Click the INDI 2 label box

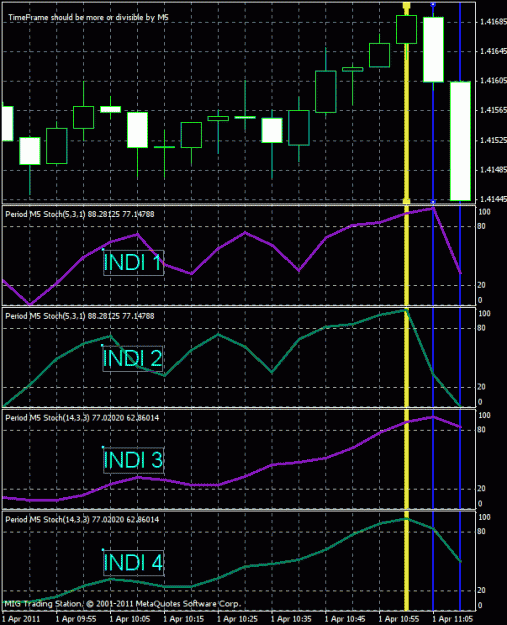133,358
